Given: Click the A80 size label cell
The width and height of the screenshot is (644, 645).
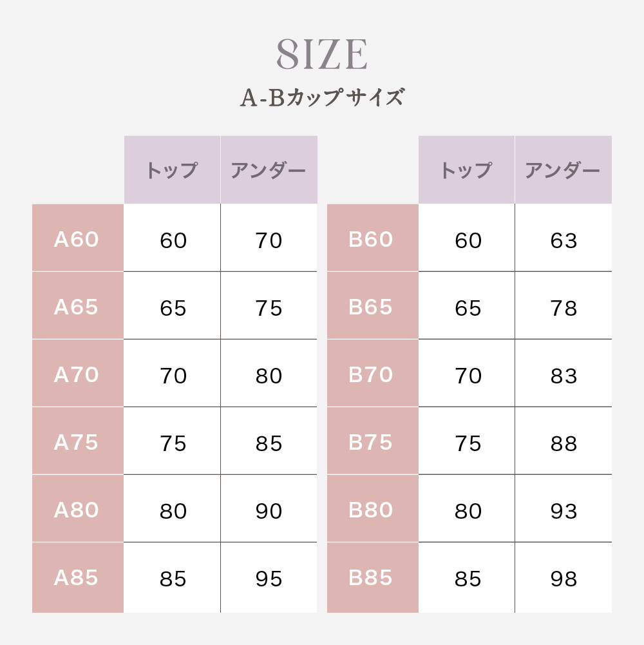Looking at the screenshot, I should (77, 510).
